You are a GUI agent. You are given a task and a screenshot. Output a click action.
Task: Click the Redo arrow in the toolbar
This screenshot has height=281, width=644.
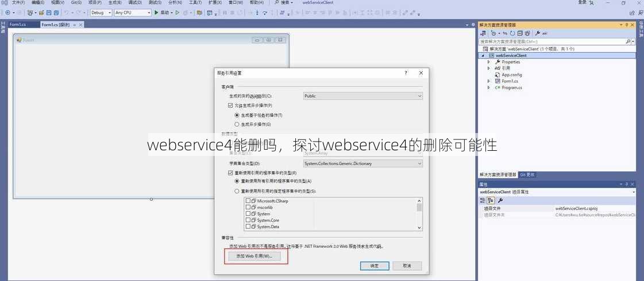click(79, 12)
